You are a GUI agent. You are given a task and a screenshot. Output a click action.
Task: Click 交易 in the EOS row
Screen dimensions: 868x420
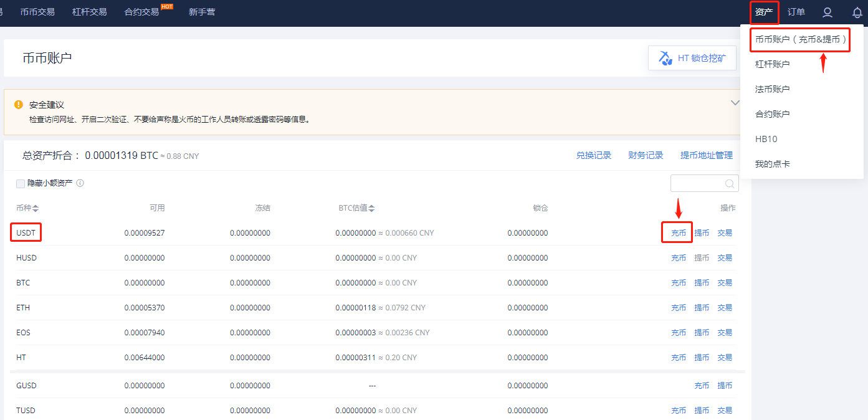point(725,333)
